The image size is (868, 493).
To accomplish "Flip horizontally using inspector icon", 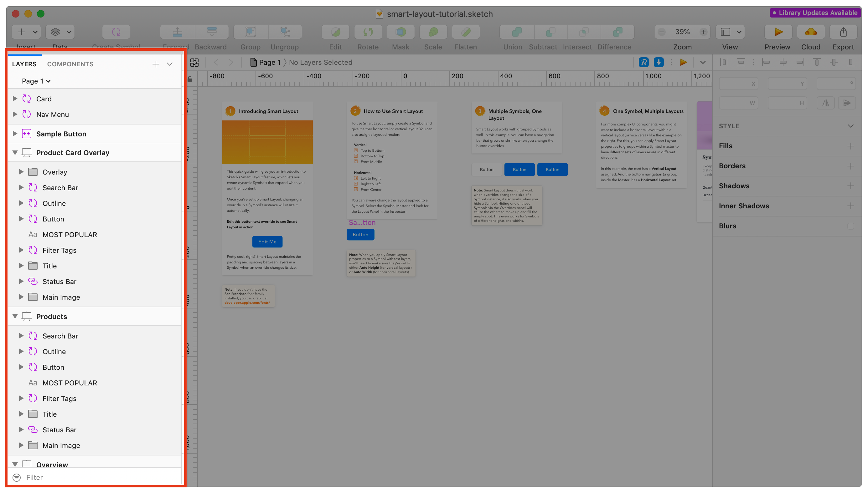I will [826, 103].
